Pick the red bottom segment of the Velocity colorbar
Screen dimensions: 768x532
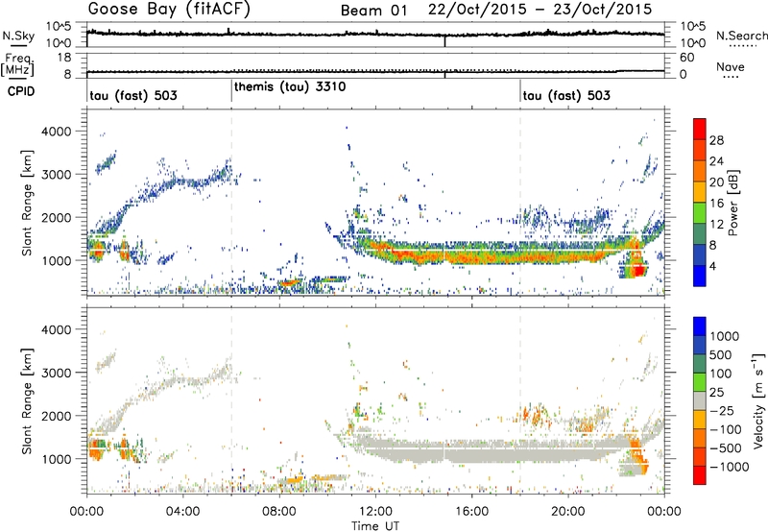[700, 475]
